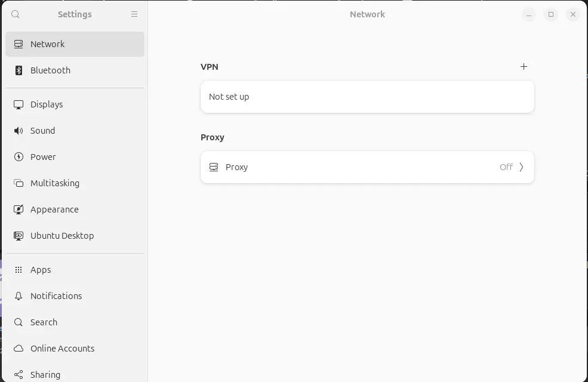
Task: Open Online Accounts settings
Action: click(75, 349)
